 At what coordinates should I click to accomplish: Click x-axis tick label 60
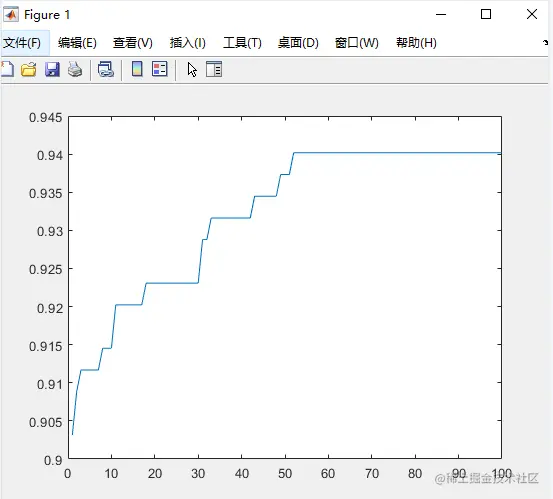(x=328, y=474)
